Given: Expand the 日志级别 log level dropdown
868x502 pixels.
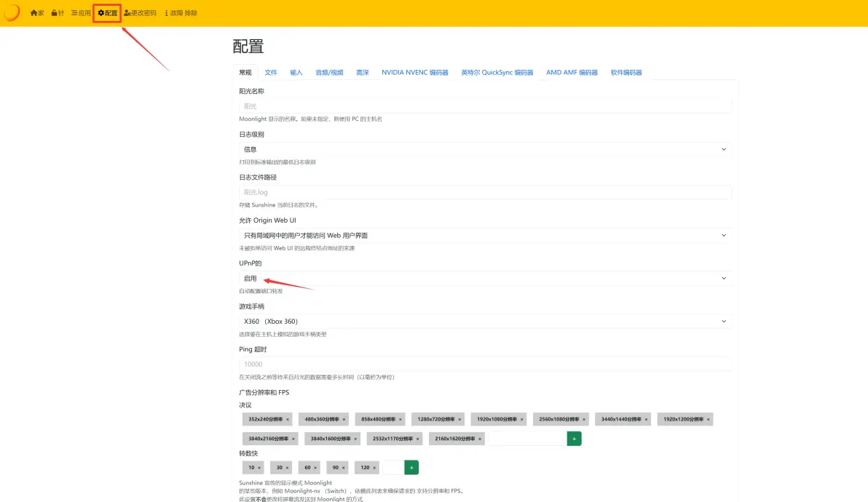Looking at the screenshot, I should (484, 149).
